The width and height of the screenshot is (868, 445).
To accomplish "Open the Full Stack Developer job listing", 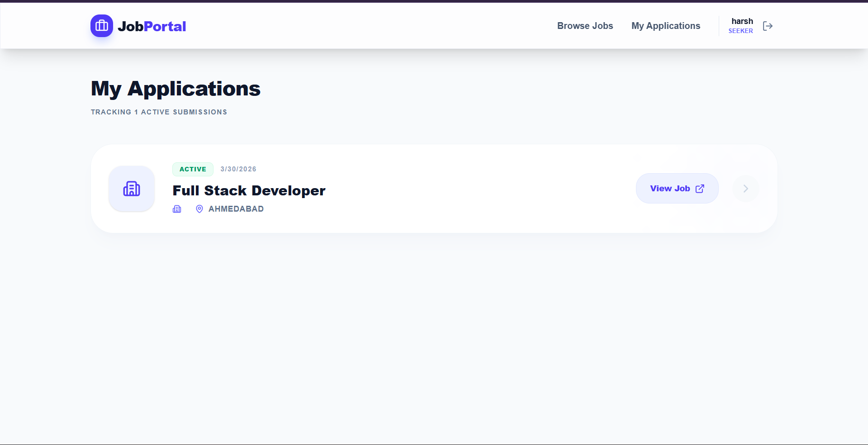I will pyautogui.click(x=248, y=190).
